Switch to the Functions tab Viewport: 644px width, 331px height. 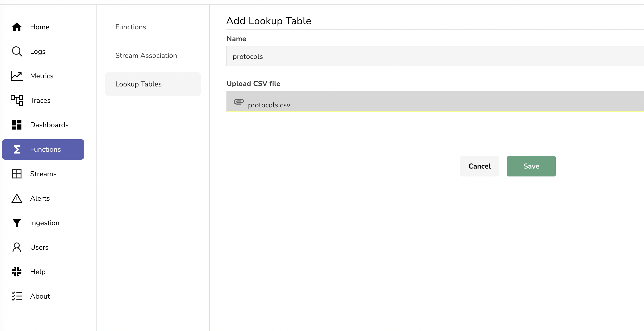[x=130, y=27]
